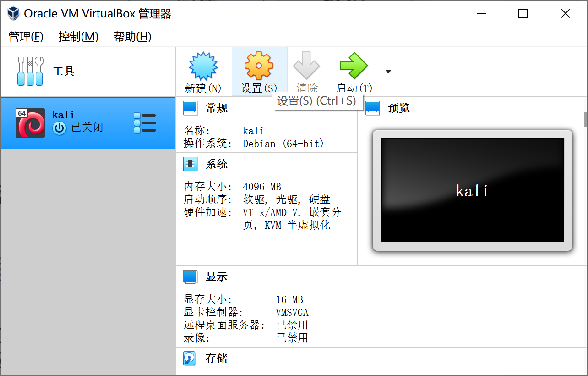This screenshot has height=376, width=588.
Task: Click the 16 MB video memory value
Action: coord(289,300)
